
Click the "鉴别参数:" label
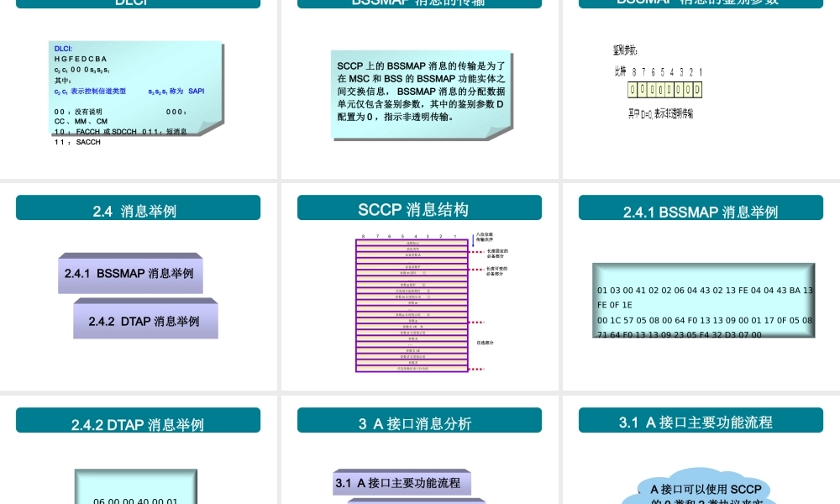click(625, 50)
